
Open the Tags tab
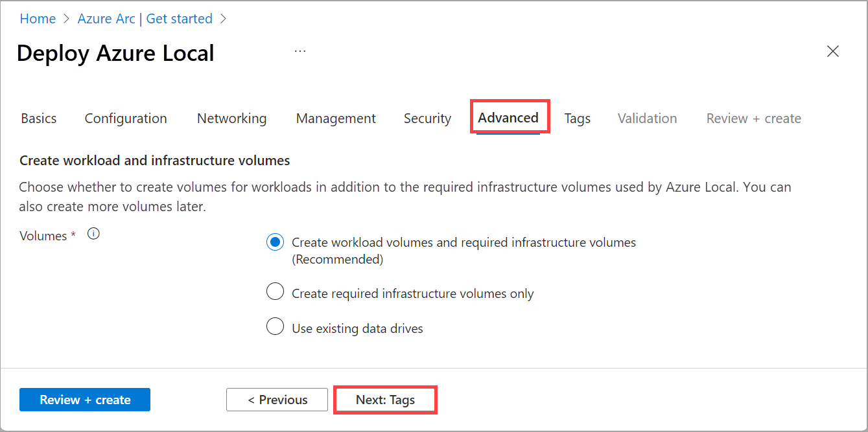pos(578,119)
